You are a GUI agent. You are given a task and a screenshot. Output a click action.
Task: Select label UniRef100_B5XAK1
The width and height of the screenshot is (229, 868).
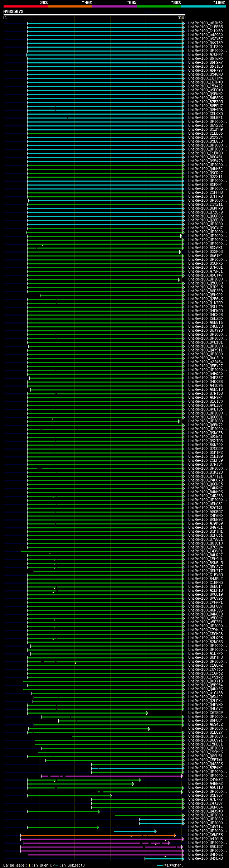tap(205, 248)
